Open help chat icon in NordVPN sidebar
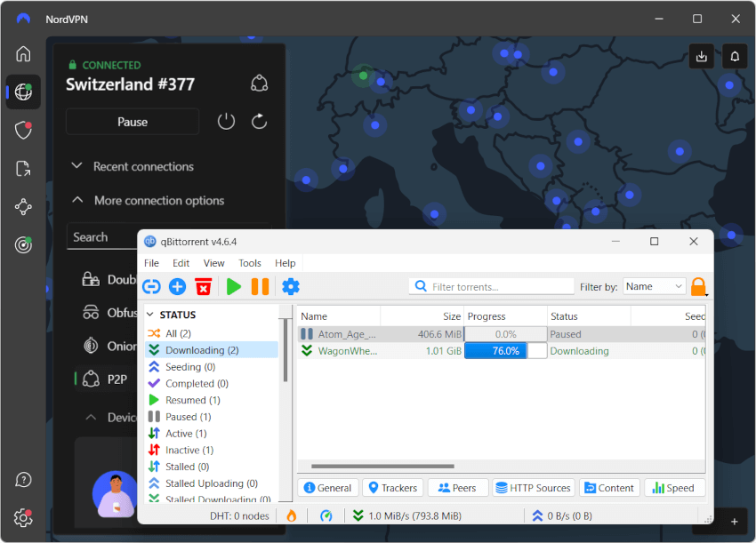This screenshot has width=756, height=543. [x=23, y=480]
